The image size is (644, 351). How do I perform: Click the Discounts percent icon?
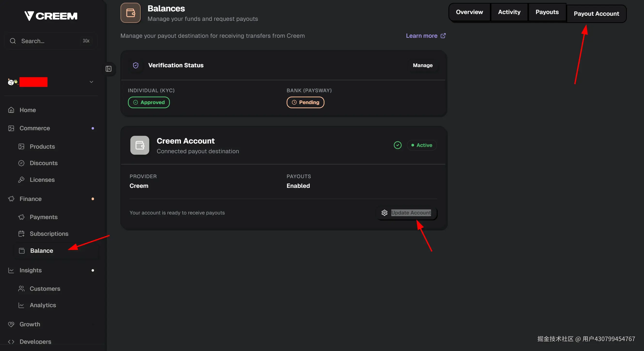(x=22, y=163)
